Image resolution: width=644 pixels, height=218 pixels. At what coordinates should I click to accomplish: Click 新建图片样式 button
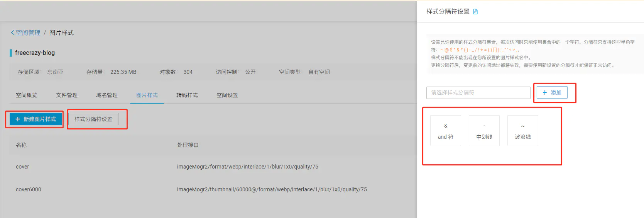pos(35,119)
